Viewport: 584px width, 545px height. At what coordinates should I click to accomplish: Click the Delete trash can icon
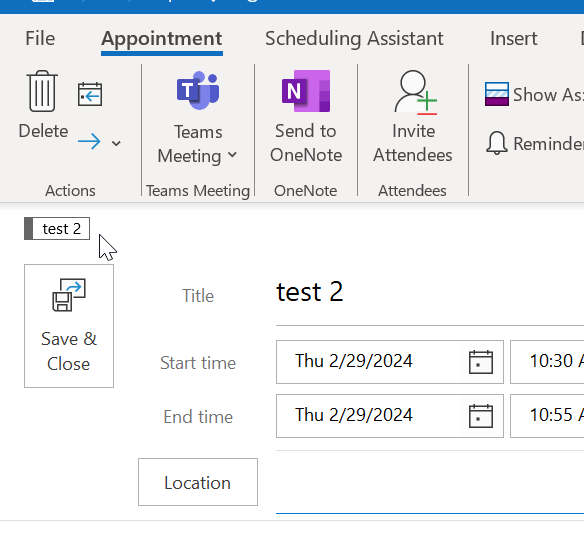click(42, 91)
